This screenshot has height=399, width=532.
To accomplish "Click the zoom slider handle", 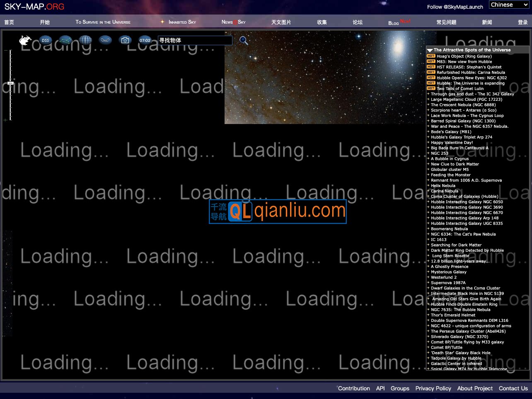I will (11, 83).
